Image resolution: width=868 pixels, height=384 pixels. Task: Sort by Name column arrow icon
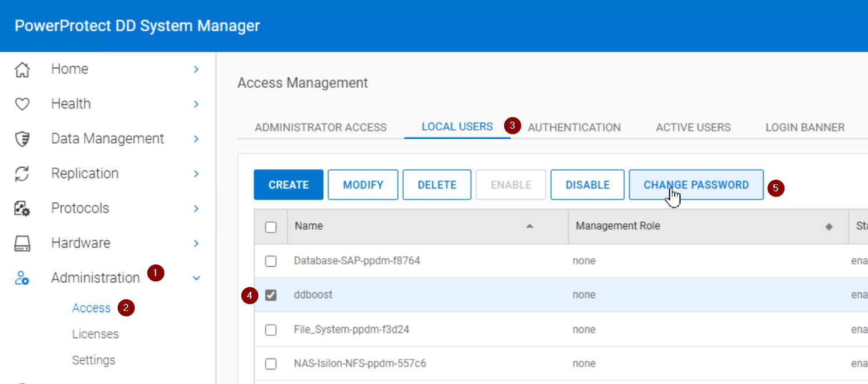529,226
